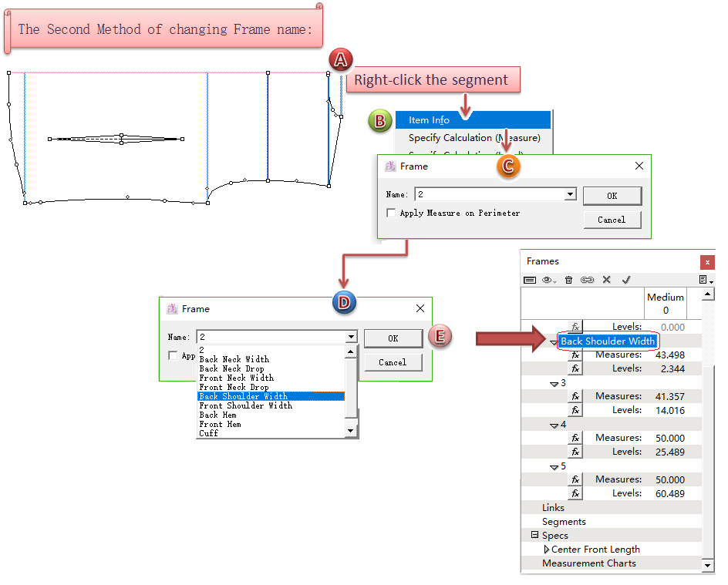
Task: Click the eye visibility icon in Frames
Action: pos(548,280)
